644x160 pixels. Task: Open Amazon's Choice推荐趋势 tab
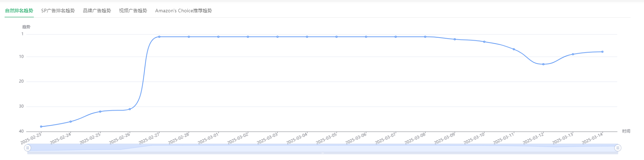[184, 11]
